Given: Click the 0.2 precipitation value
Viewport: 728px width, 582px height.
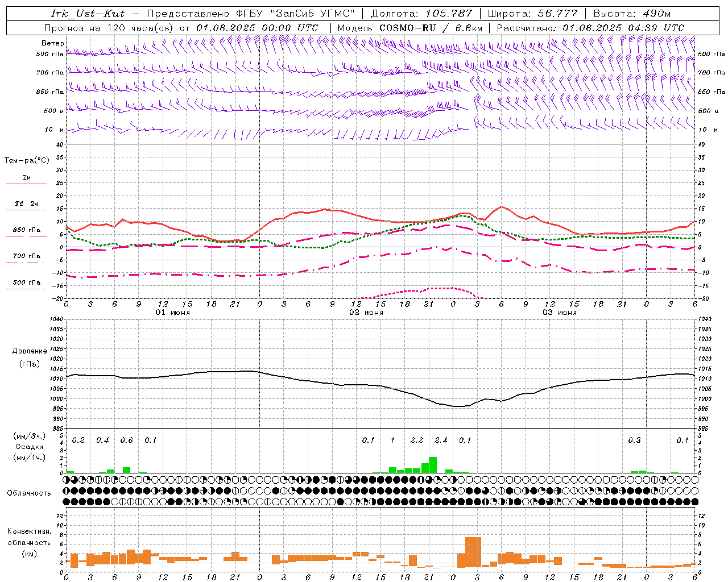Looking at the screenshot, I should (78, 440).
